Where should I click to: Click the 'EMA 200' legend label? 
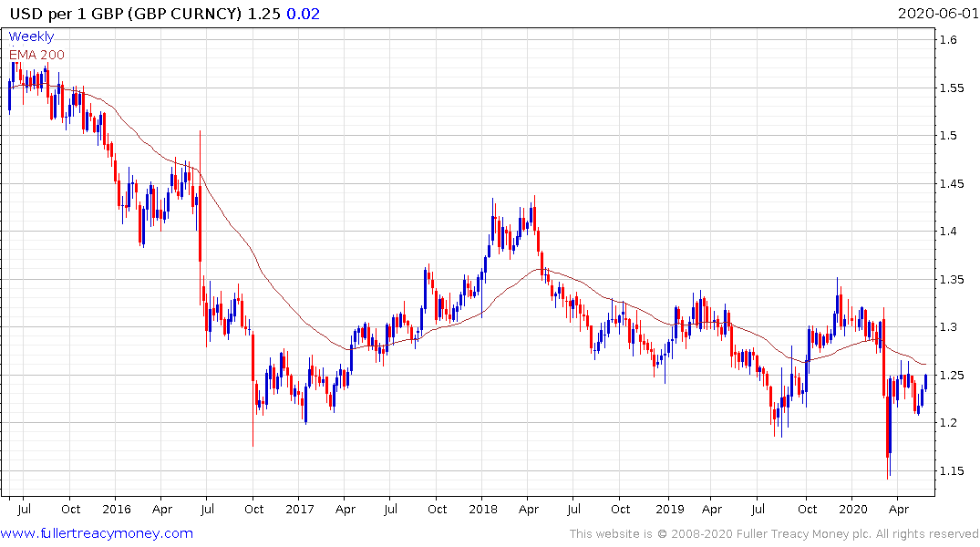pos(36,55)
